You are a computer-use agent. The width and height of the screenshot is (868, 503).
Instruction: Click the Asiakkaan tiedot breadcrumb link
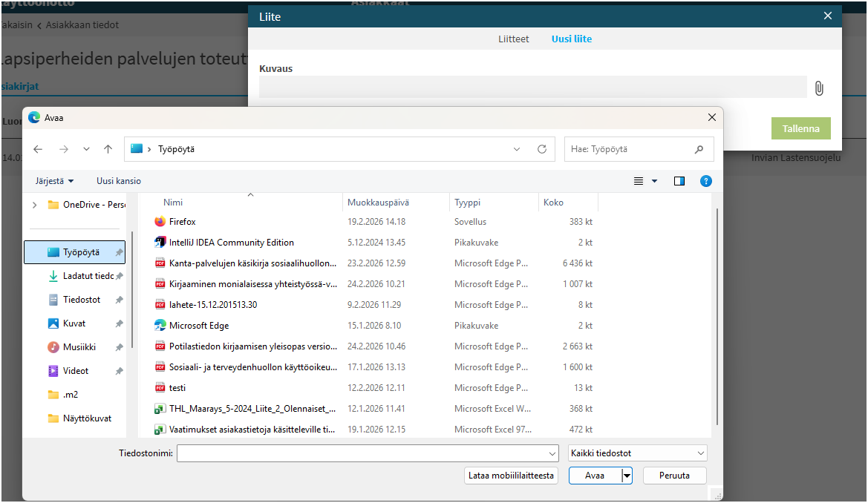click(x=82, y=25)
